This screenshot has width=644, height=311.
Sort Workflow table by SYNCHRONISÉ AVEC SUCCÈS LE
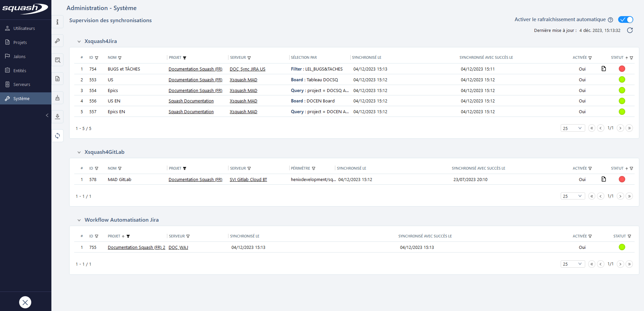(x=425, y=236)
